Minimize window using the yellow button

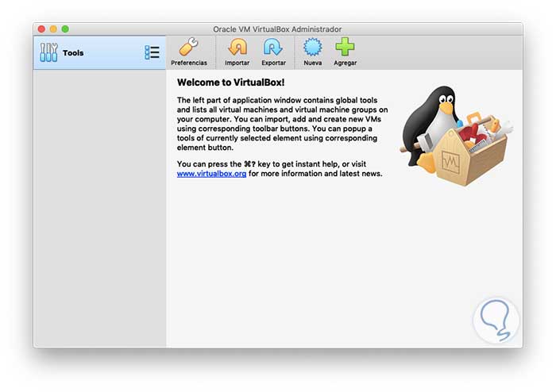coord(53,29)
